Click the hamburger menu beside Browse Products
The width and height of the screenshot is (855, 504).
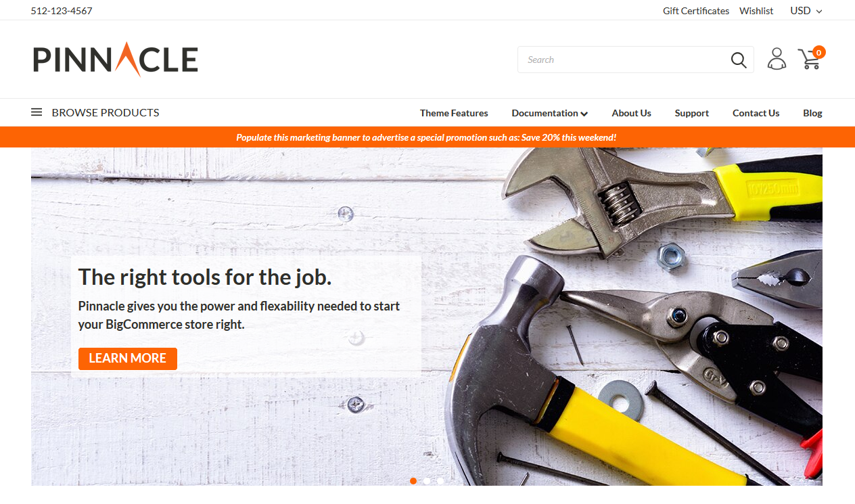point(37,112)
